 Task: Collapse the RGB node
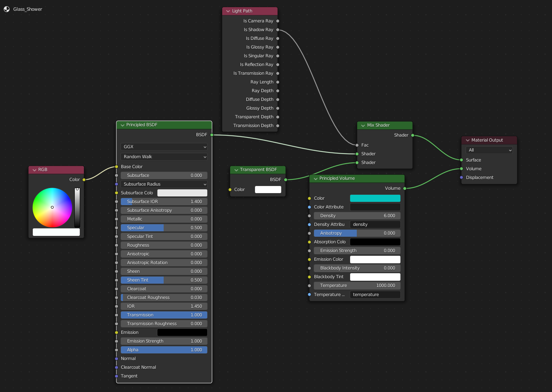tap(34, 170)
